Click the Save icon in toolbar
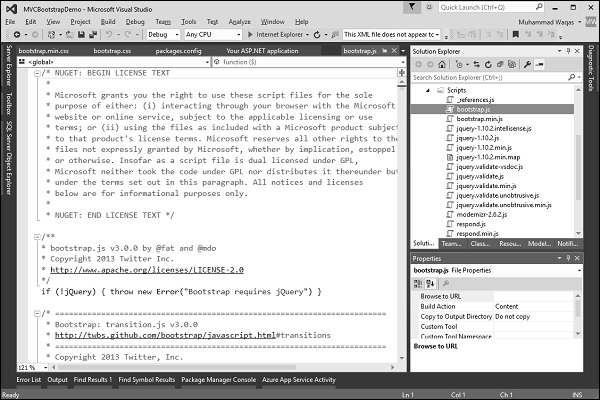The width and height of the screenshot is (600, 400). 81,35
